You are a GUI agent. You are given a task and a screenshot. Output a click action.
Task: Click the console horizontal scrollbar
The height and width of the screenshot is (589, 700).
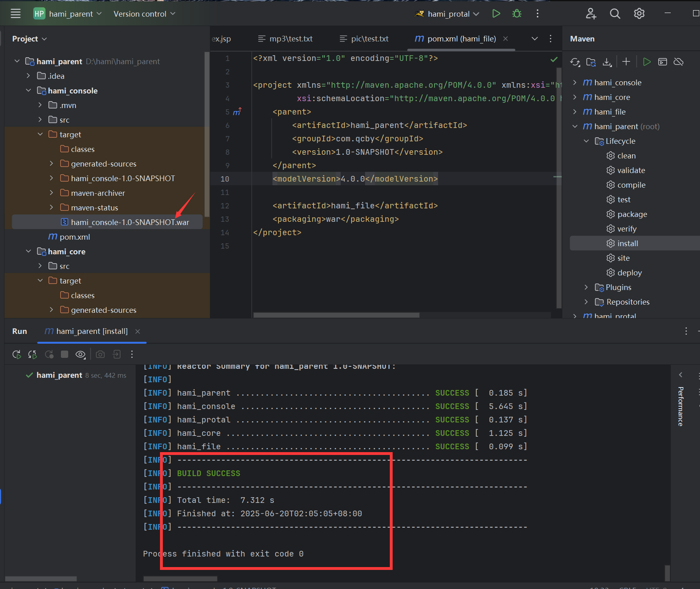180,578
